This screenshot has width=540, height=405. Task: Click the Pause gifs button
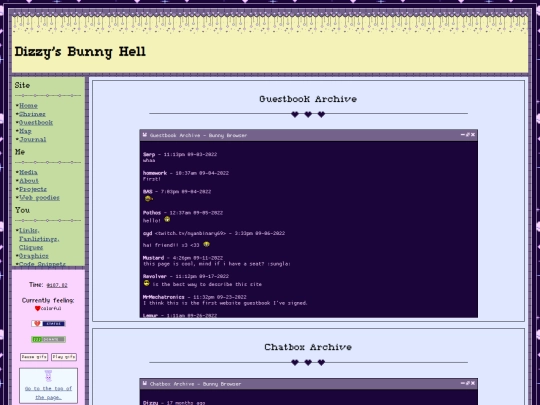(x=34, y=357)
